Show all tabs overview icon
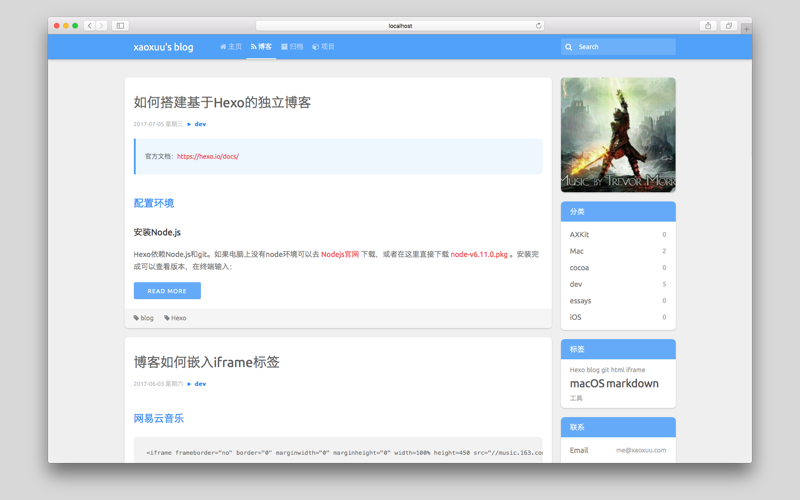800x500 pixels. 729,26
